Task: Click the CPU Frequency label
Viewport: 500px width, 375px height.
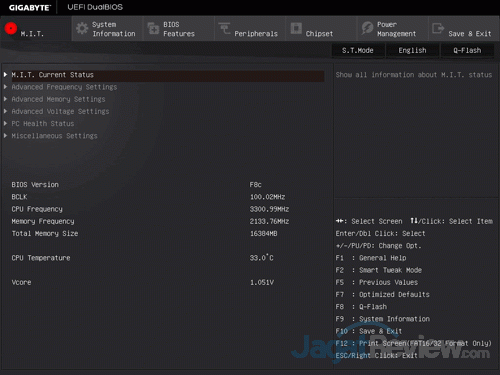Action: (37, 209)
